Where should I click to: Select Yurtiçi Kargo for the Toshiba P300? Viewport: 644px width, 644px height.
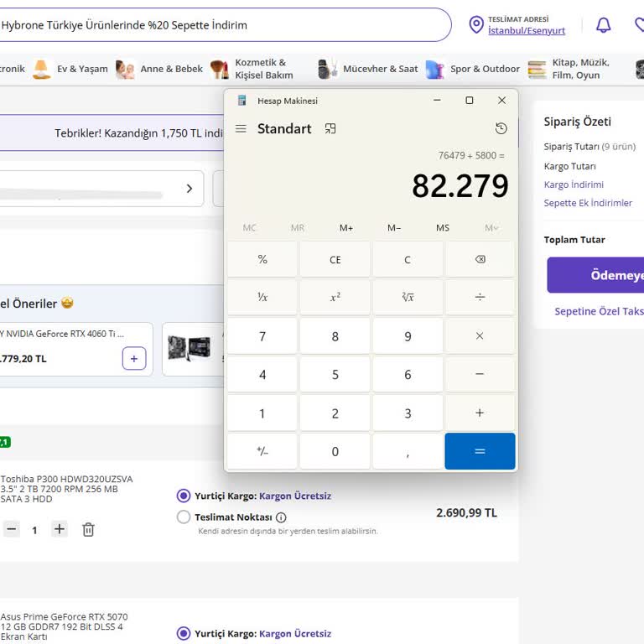click(x=184, y=496)
